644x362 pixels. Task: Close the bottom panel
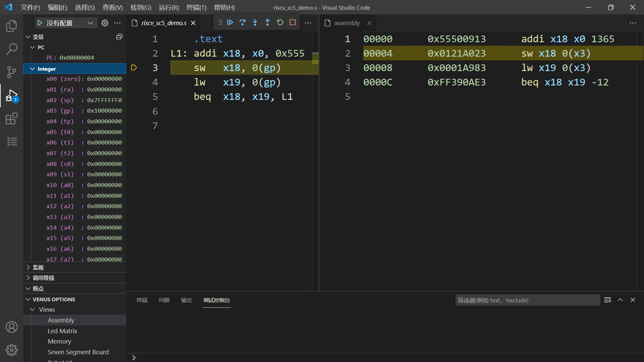633,300
